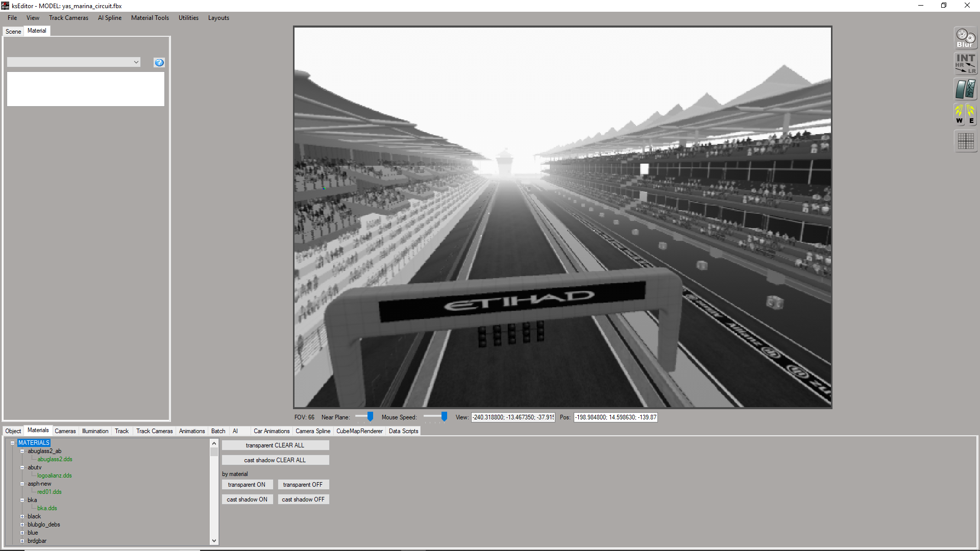Collapse the abuglass2_ab material node
This screenshot has width=980, height=551.
pos(22,451)
